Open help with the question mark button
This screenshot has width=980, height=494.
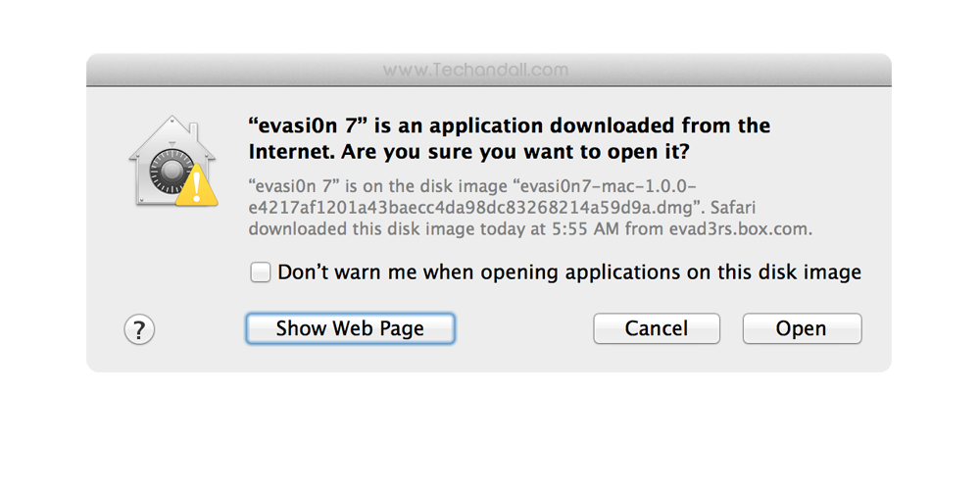(139, 329)
